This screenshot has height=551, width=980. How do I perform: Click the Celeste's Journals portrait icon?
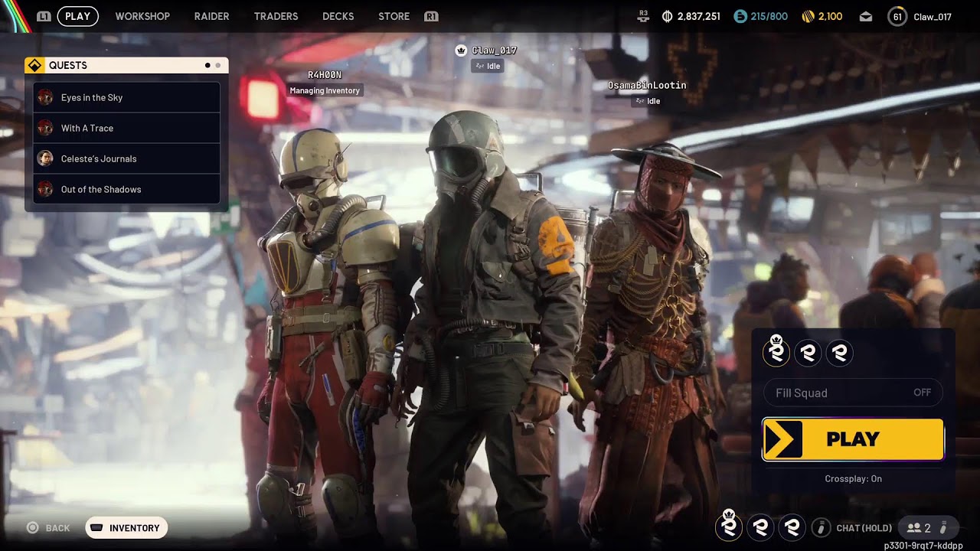45,158
